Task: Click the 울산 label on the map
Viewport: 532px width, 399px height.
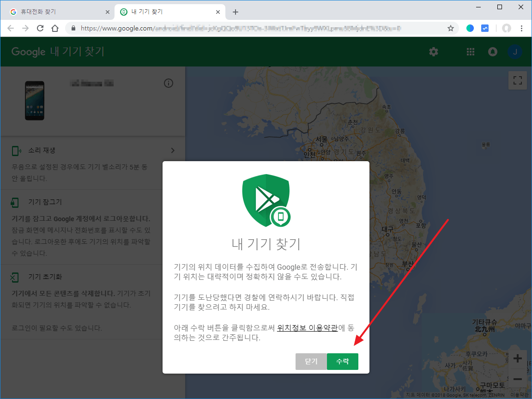Action: coord(416,244)
